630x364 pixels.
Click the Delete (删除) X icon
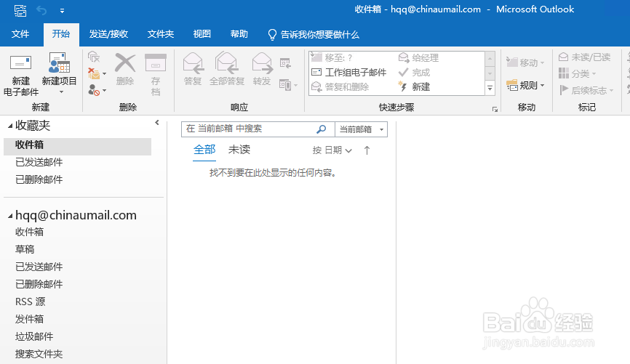(x=125, y=62)
